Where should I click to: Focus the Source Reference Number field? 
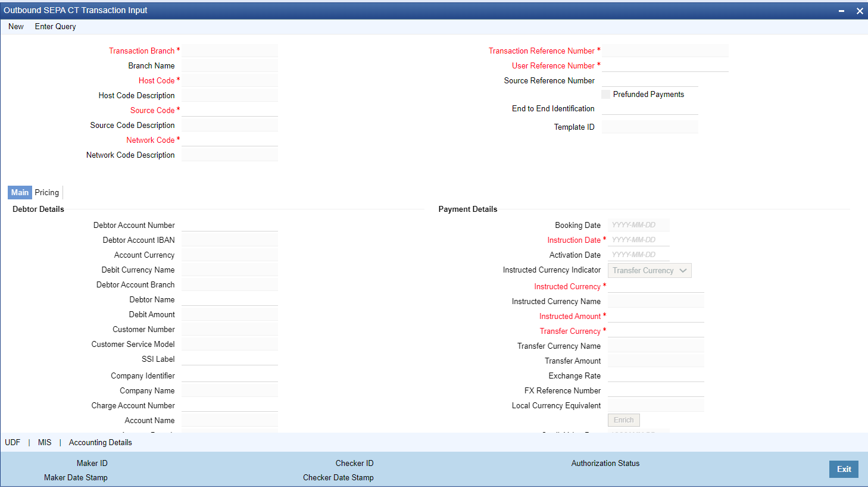tap(650, 80)
